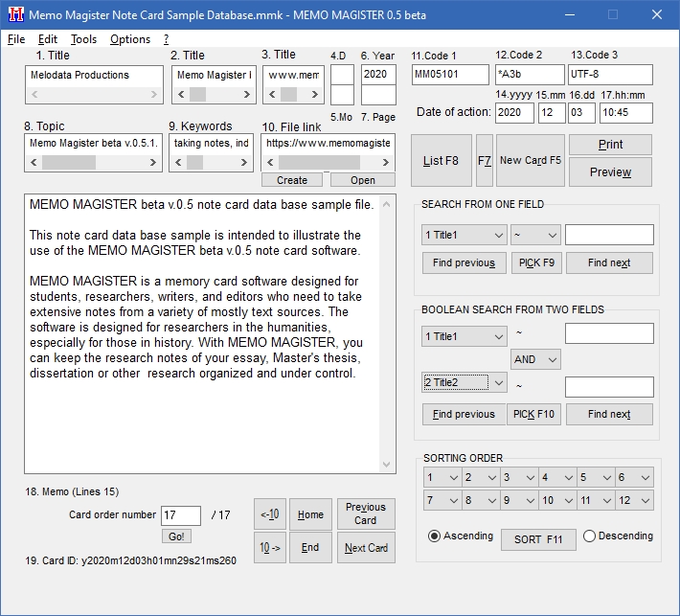Jump forward ten cards with 10 ->
The height and width of the screenshot is (616, 680).
pos(270,548)
